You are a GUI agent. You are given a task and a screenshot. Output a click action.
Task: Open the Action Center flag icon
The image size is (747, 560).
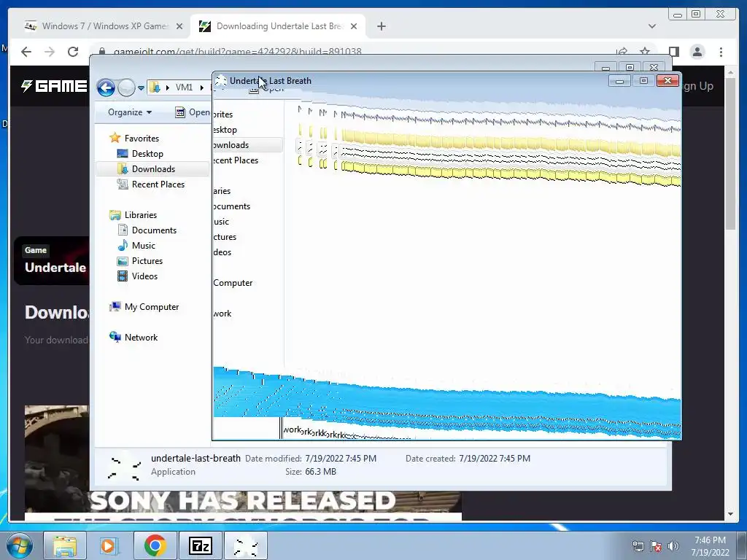(x=656, y=546)
